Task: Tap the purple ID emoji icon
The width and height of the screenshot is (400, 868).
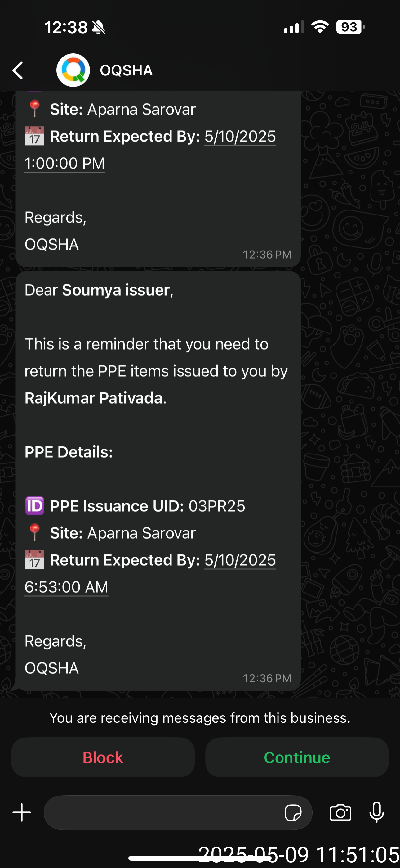Action: click(x=35, y=506)
